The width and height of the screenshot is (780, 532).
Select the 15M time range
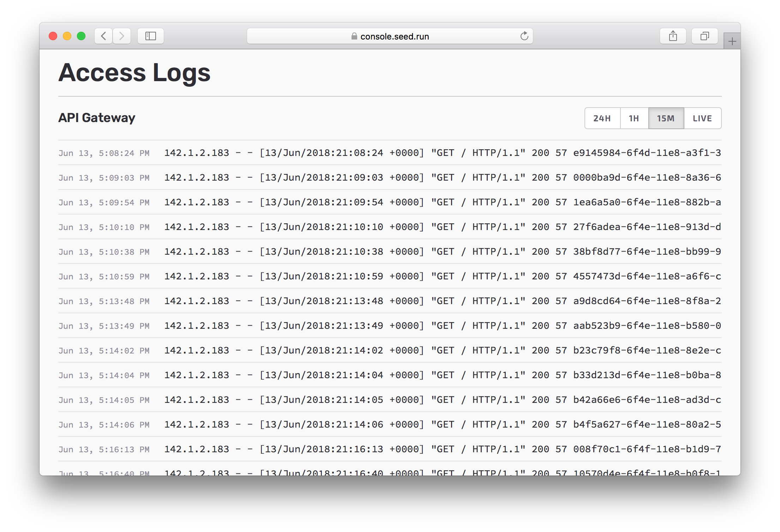pyautogui.click(x=666, y=118)
